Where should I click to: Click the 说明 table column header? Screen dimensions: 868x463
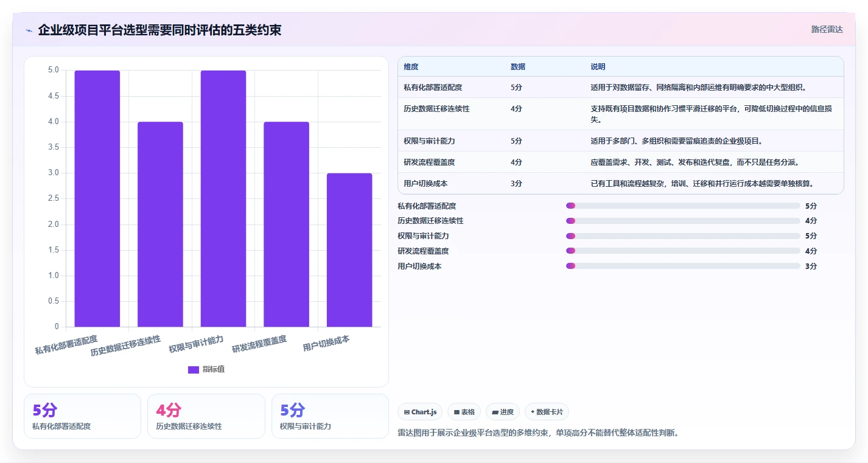pyautogui.click(x=598, y=67)
